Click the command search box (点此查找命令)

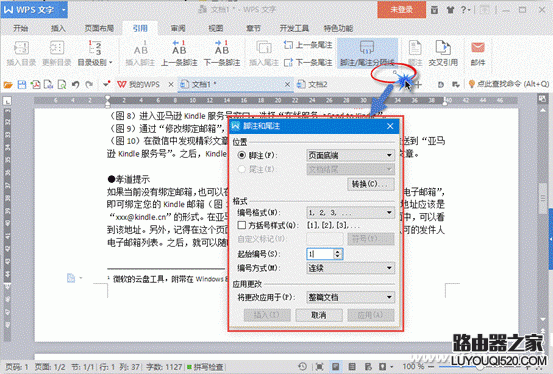click(509, 84)
